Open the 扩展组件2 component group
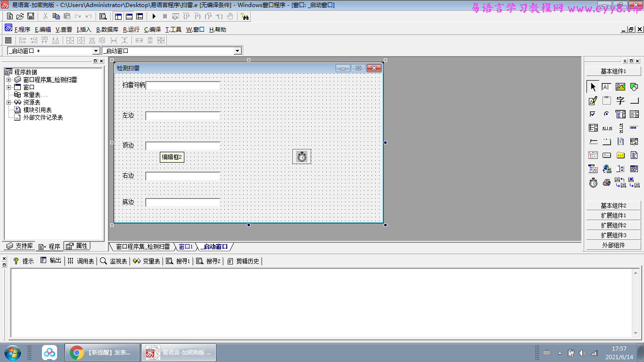Image resolution: width=644 pixels, height=362 pixels. point(613,225)
